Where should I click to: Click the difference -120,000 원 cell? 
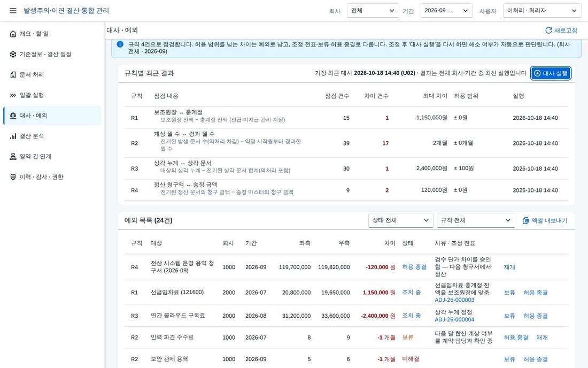[380, 267]
